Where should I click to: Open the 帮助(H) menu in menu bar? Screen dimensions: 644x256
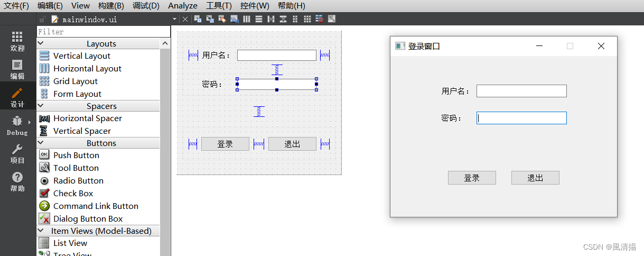(291, 6)
